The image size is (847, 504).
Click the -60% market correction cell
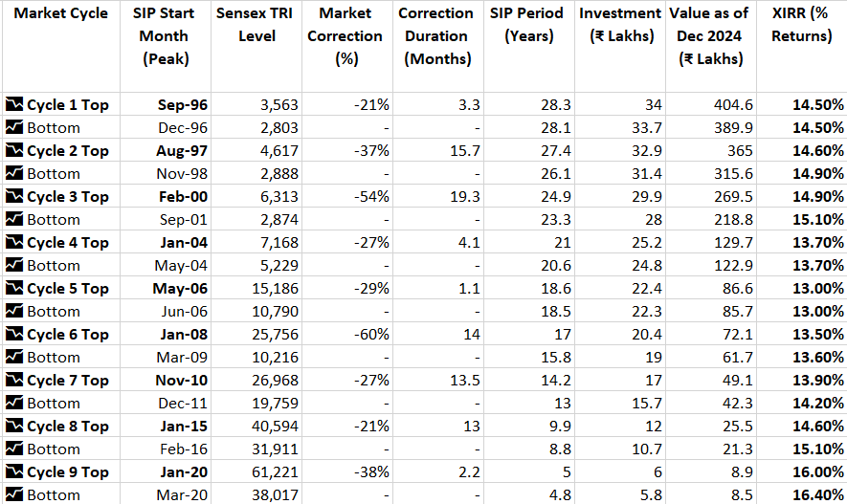[370, 334]
